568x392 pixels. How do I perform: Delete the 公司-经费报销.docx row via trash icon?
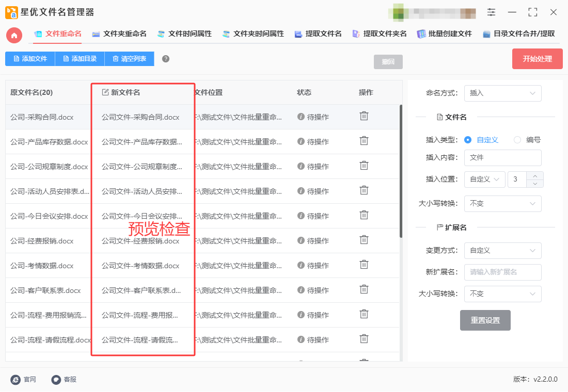[364, 240]
